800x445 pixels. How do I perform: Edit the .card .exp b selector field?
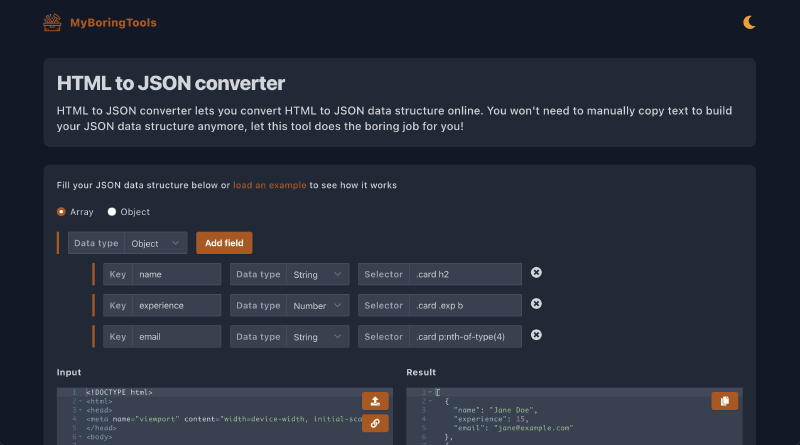pos(465,306)
